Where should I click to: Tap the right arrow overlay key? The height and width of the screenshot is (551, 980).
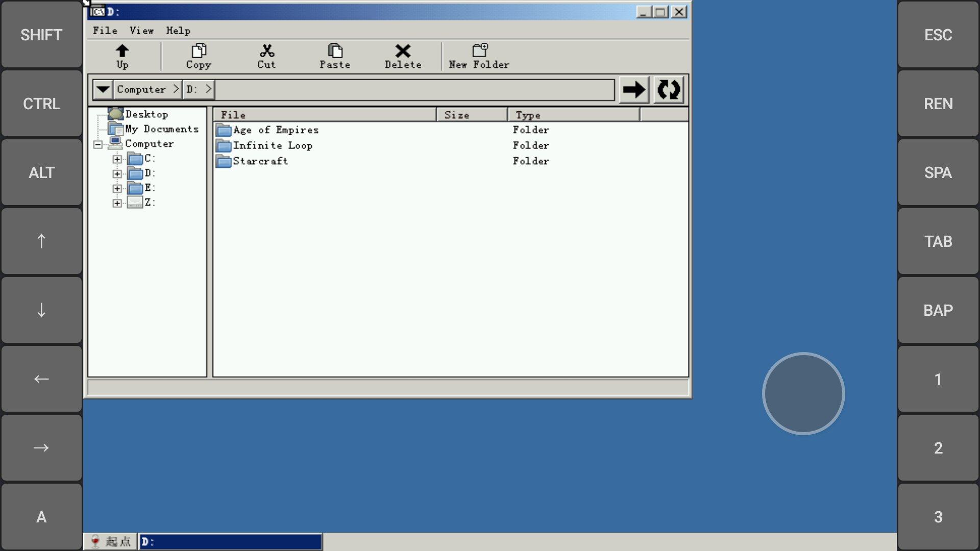(41, 448)
